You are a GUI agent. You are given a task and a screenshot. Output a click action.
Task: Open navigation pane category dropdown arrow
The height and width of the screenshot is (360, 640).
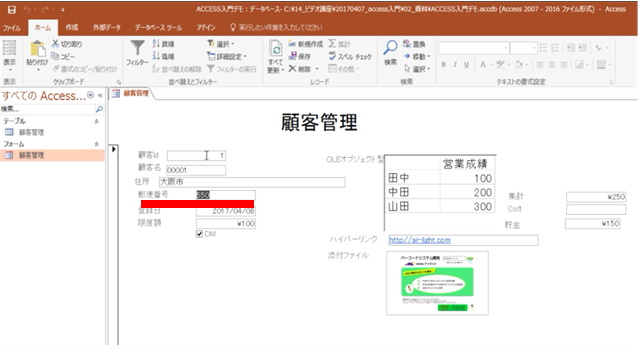(91, 95)
